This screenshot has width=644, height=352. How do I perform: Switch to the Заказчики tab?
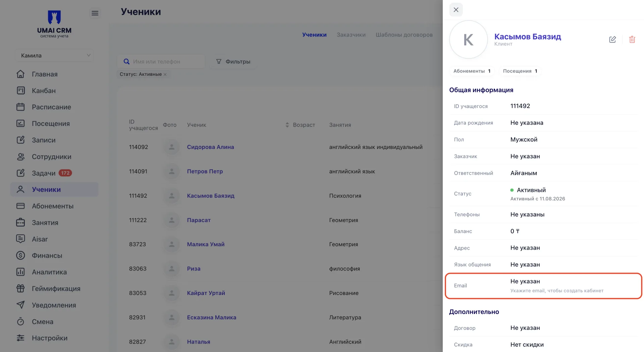coord(351,35)
